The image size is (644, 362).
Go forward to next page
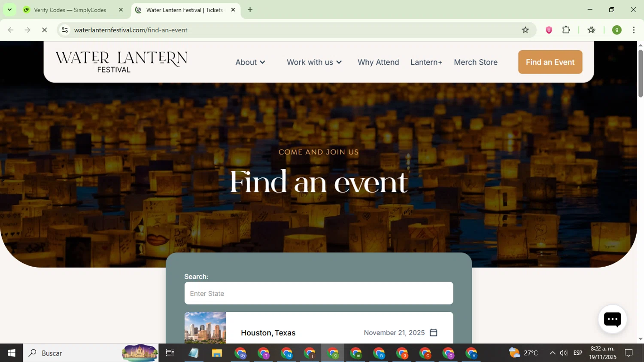click(27, 30)
